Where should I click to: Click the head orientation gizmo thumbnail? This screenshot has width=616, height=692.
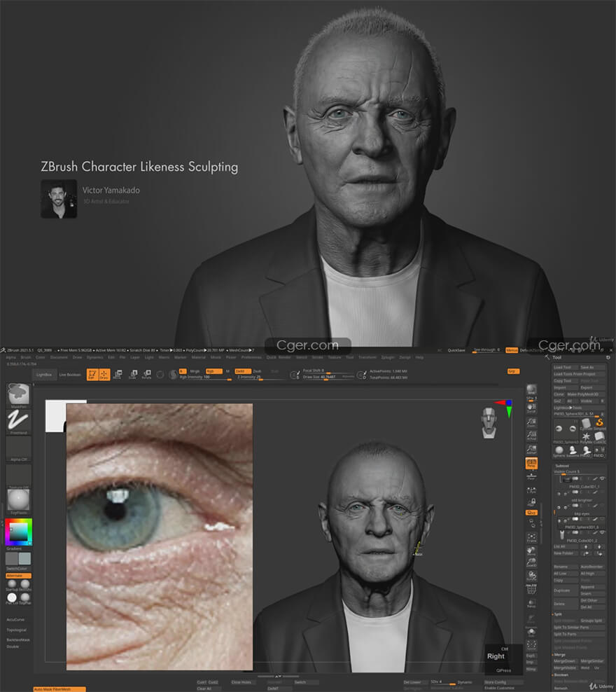488,423
